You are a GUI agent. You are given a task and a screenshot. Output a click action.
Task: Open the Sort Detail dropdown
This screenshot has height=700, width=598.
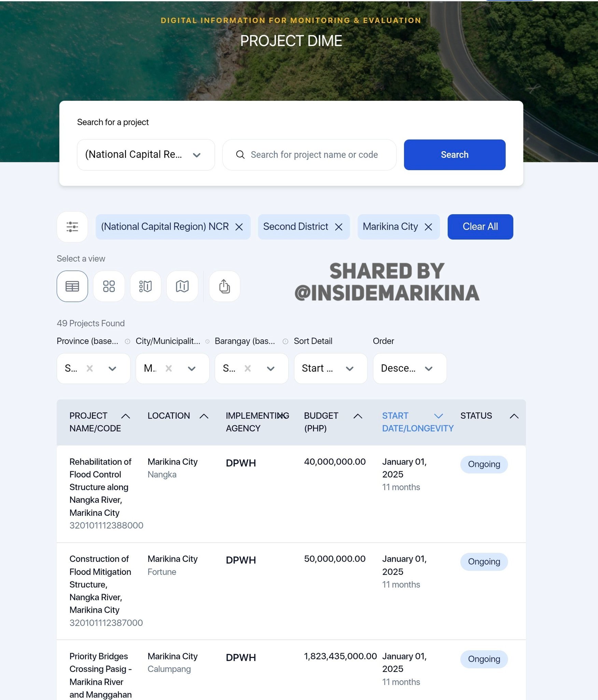pos(331,368)
